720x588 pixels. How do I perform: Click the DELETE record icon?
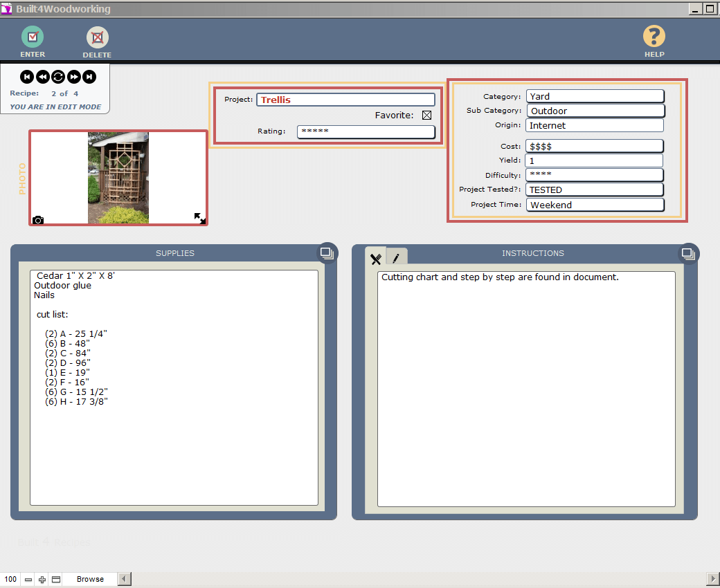[97, 38]
